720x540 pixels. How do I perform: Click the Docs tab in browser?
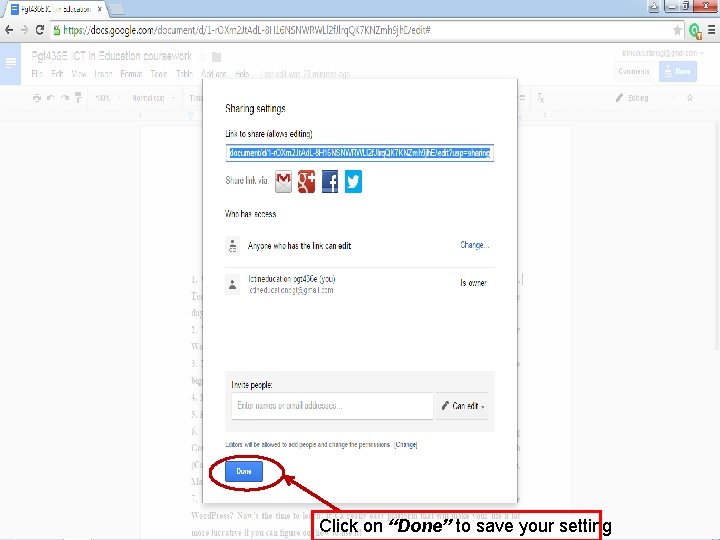pos(55,9)
